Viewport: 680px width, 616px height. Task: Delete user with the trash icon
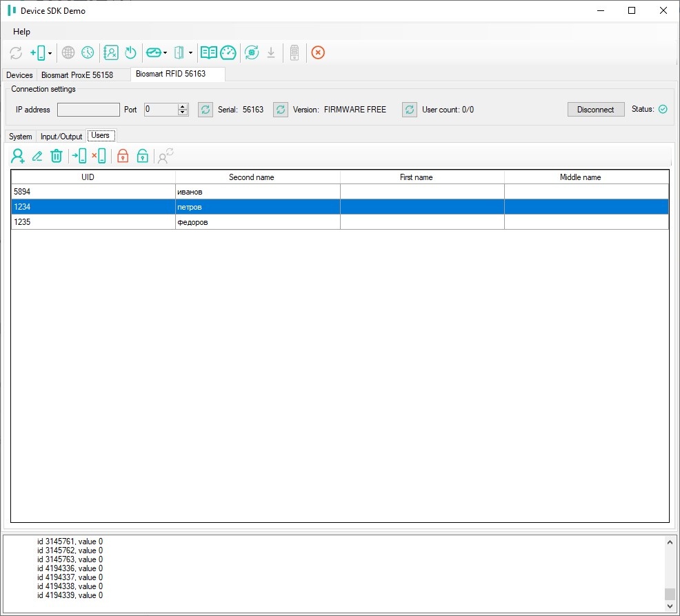click(57, 156)
